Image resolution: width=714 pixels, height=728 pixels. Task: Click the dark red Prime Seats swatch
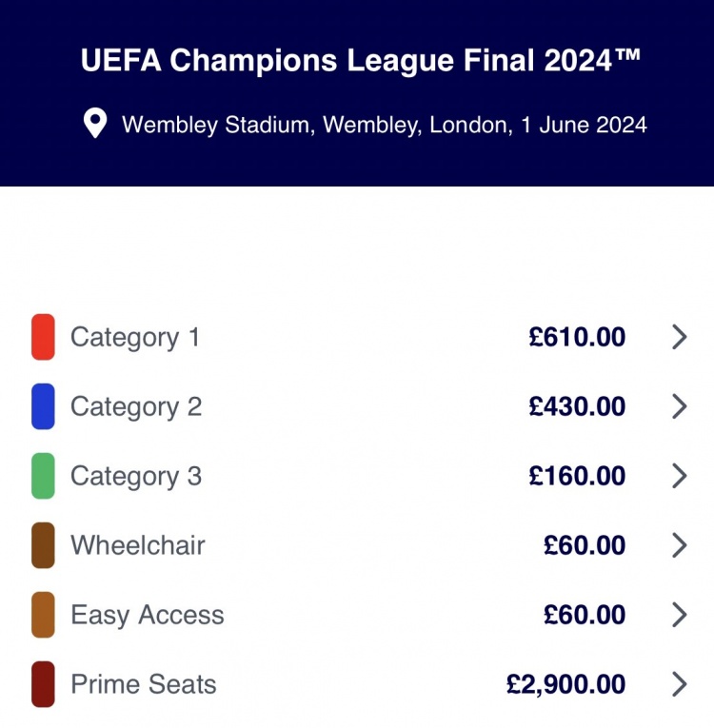coord(43,684)
